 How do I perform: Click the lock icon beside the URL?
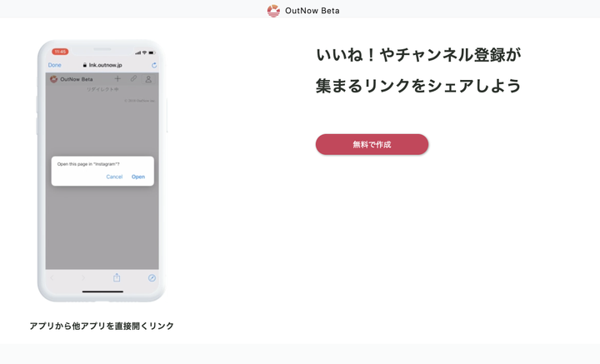84,65
